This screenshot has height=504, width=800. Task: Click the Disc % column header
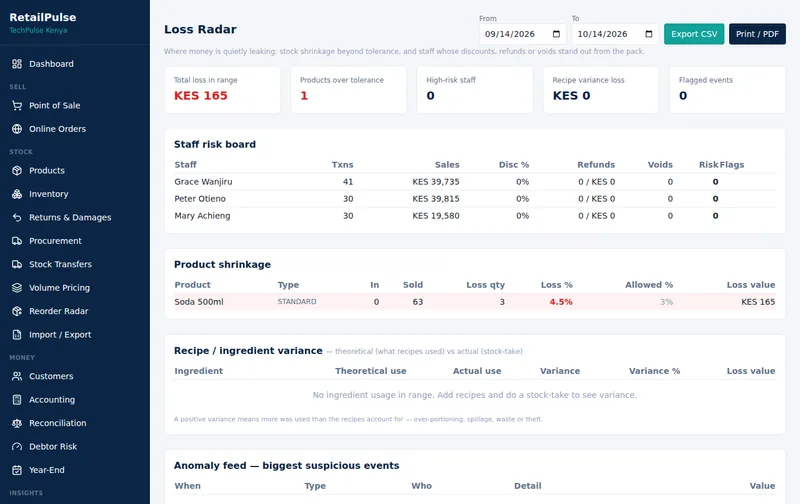pos(514,165)
